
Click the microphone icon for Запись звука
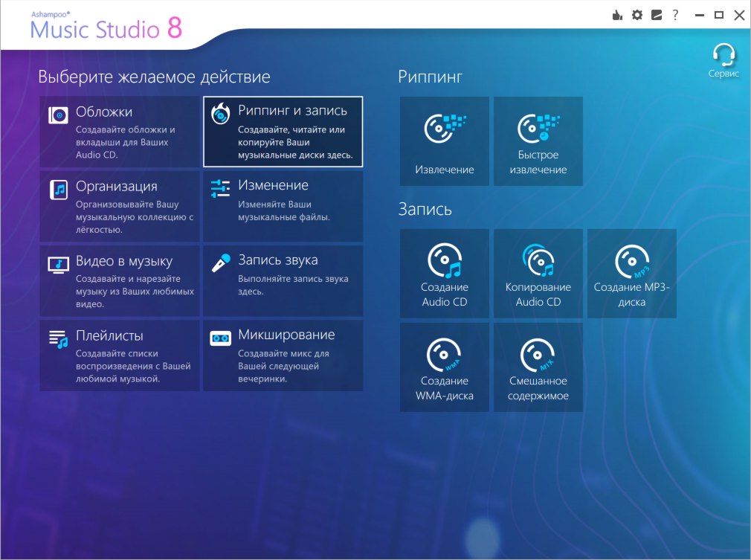pos(221,263)
